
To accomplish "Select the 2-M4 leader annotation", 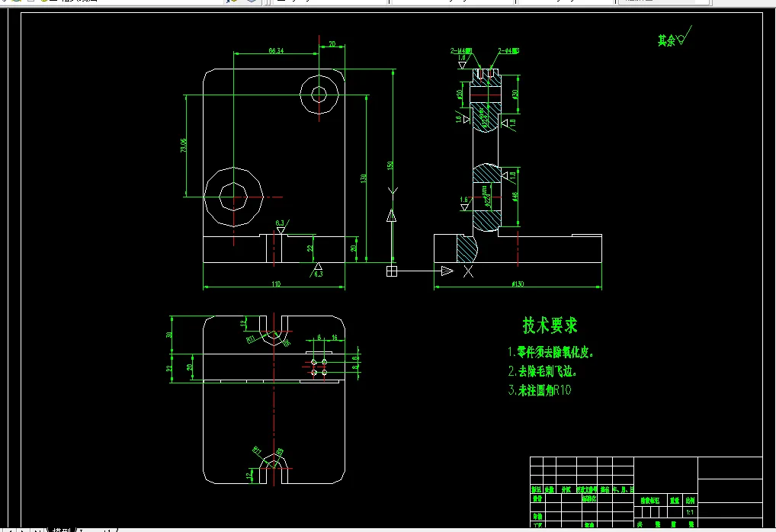I will [x=461, y=50].
